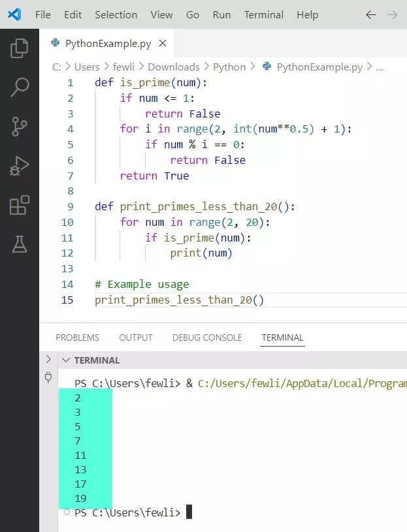Expand the terminal side panel arrow
The height and width of the screenshot is (532, 407).
point(48,359)
